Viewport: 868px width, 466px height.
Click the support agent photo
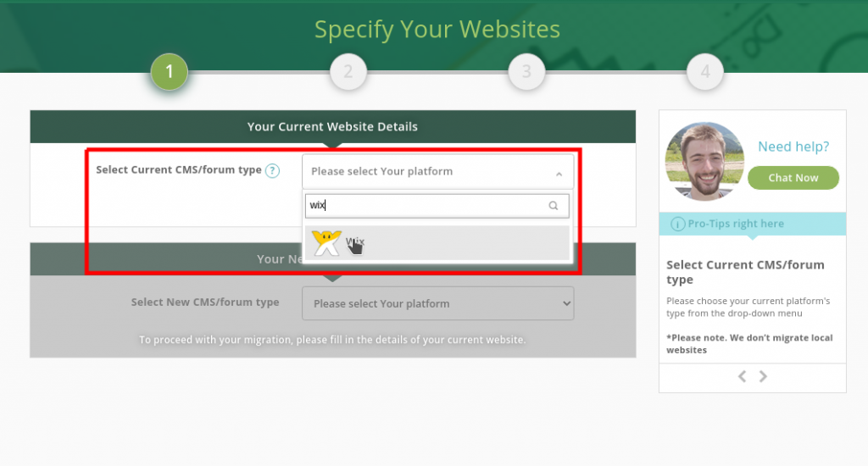tap(704, 161)
